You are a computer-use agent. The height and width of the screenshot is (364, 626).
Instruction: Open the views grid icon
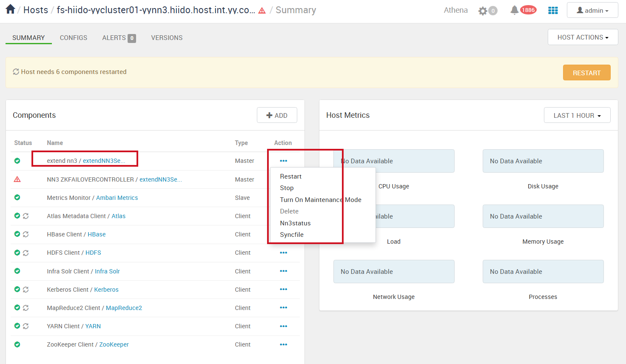(x=553, y=11)
